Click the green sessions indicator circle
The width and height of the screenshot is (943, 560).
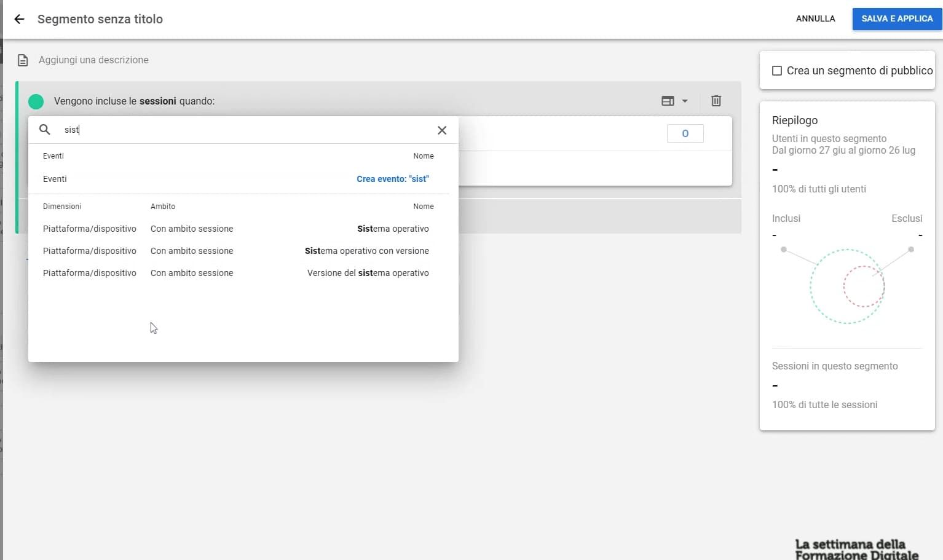(36, 101)
